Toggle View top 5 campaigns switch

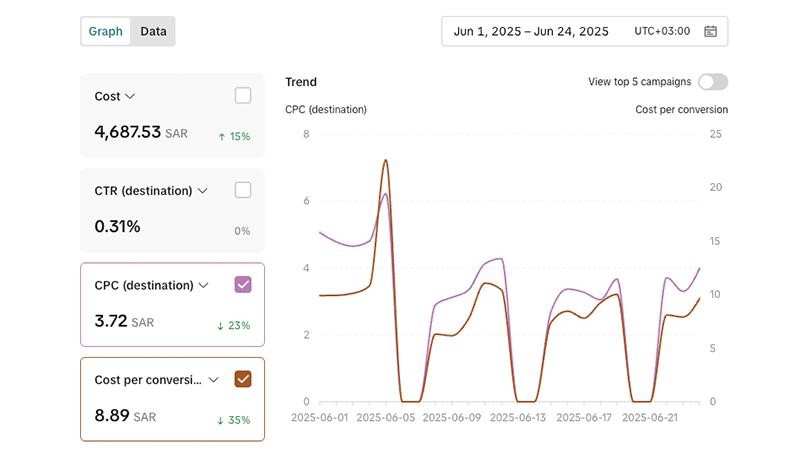713,82
